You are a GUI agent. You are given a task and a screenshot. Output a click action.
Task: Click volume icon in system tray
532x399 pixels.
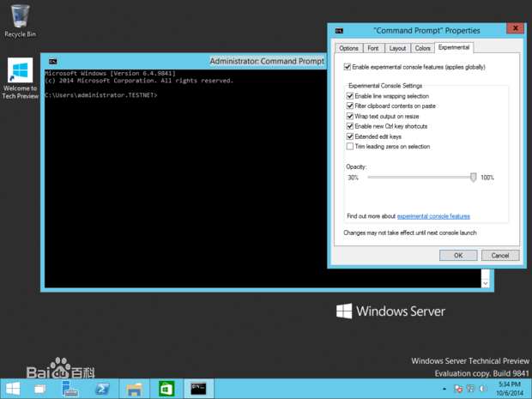tap(482, 389)
